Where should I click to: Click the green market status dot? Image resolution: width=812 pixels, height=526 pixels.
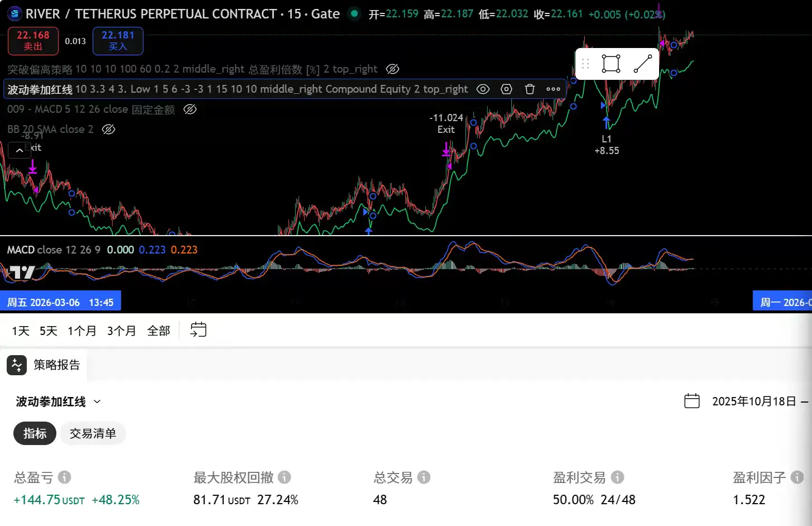(354, 13)
